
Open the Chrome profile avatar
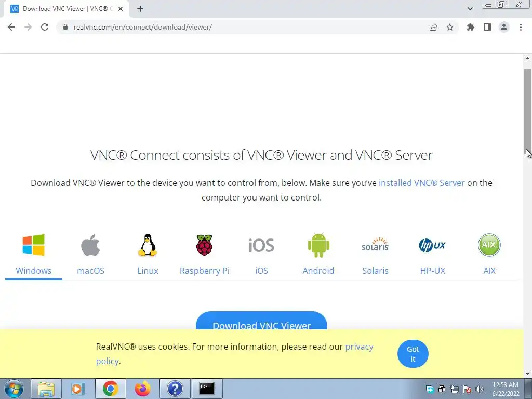pos(504,27)
